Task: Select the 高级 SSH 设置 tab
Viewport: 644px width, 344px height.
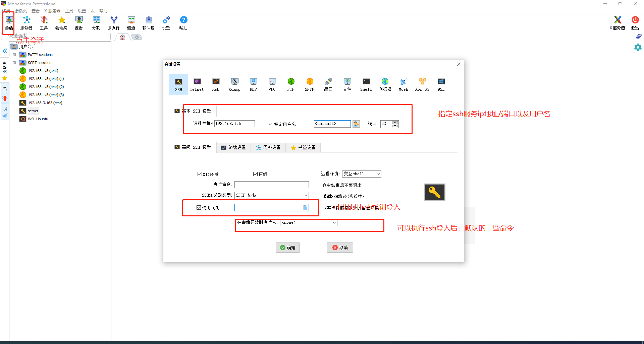Action: pyautogui.click(x=193, y=147)
